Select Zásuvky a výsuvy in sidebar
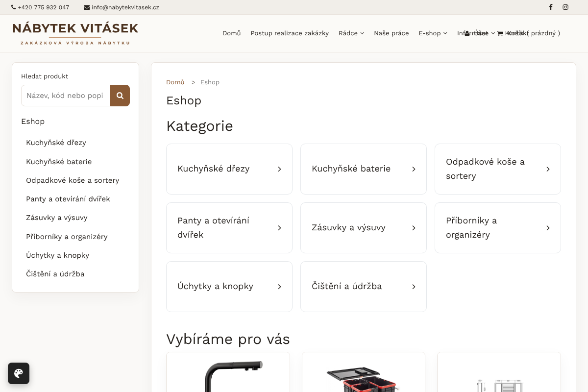Viewport: 588px width, 392px height. coord(57,218)
